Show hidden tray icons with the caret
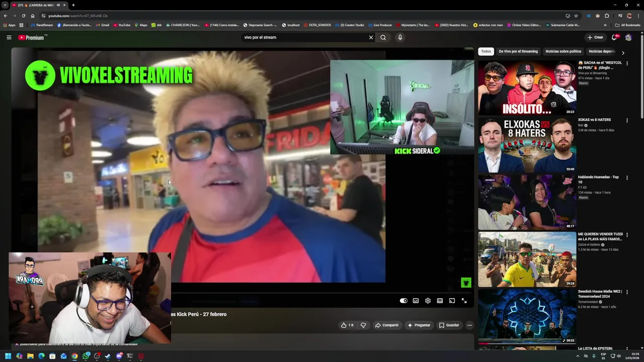The image size is (644, 362). 578,356
